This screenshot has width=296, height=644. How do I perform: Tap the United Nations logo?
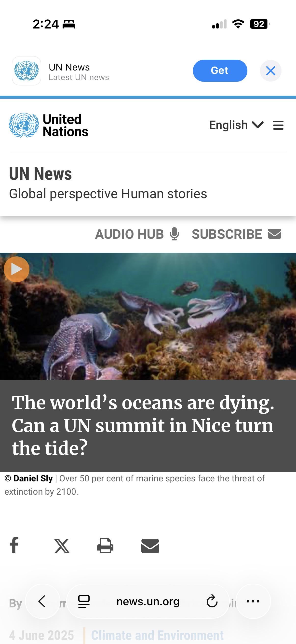(x=49, y=125)
